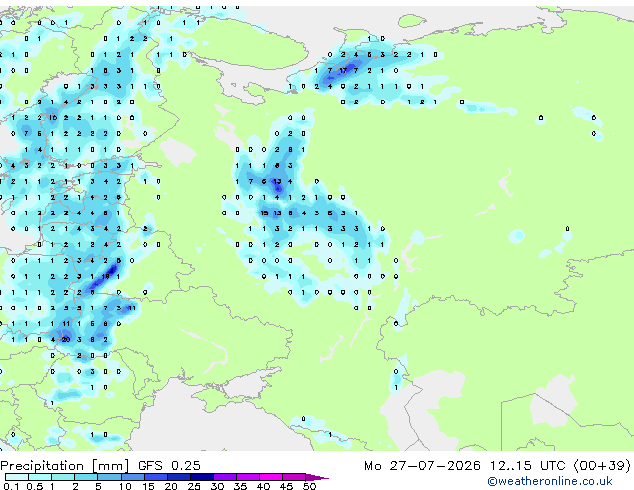Select the 35–40 mm violet legend swatch
Image resolution: width=634 pixels, height=490 pixels.
pyautogui.click(x=248, y=477)
